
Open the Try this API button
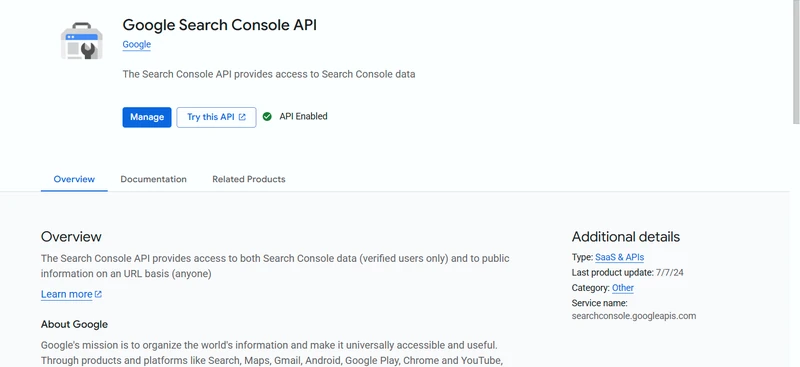pyautogui.click(x=216, y=117)
